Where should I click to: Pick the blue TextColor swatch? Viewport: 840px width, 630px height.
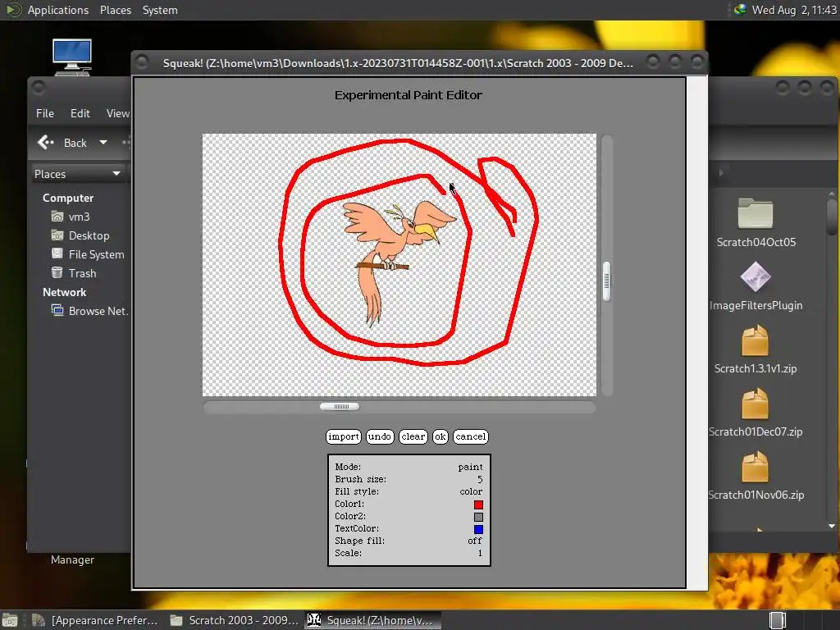pyautogui.click(x=478, y=529)
